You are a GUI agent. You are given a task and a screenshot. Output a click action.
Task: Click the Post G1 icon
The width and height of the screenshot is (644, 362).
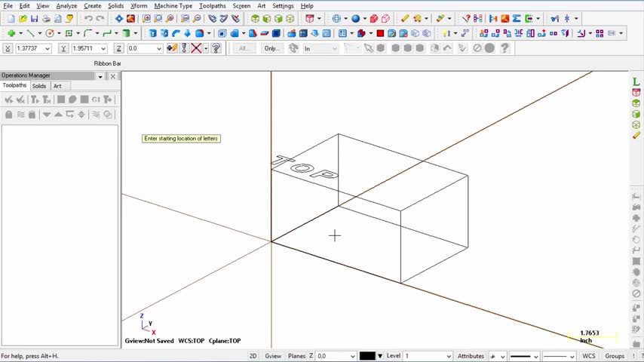coord(96,100)
